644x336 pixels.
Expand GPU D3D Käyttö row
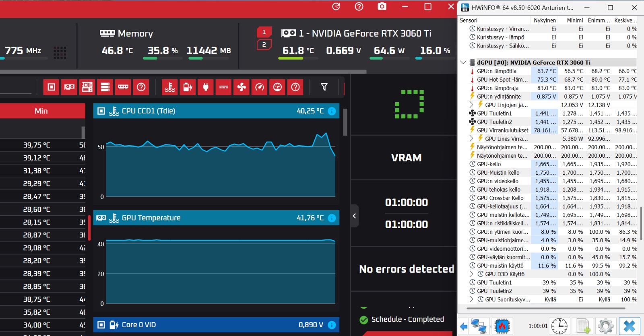click(472, 274)
